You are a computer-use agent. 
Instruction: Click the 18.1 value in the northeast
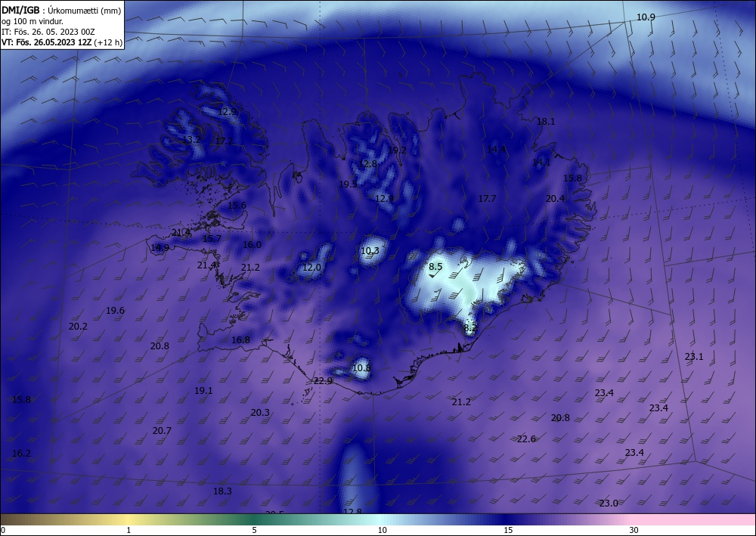tap(546, 122)
